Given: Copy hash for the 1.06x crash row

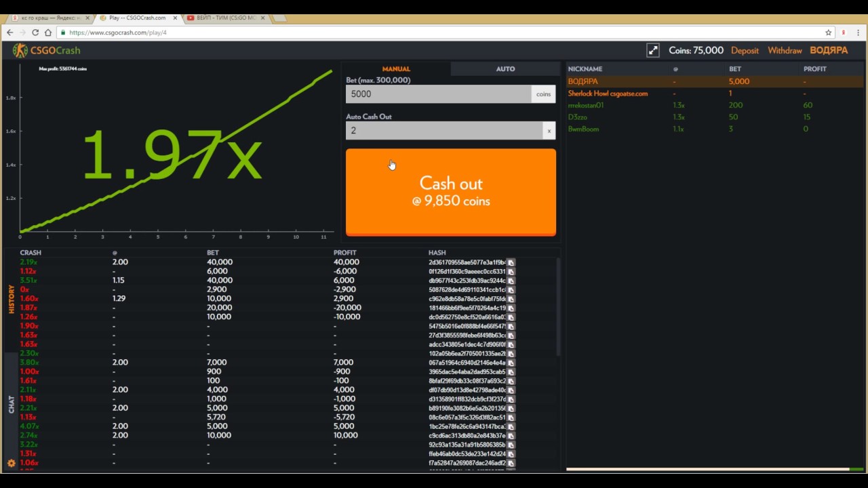Looking at the screenshot, I should [511, 463].
